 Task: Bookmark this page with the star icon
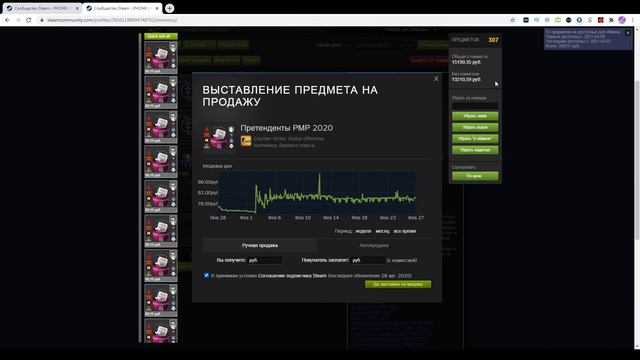tap(513, 20)
